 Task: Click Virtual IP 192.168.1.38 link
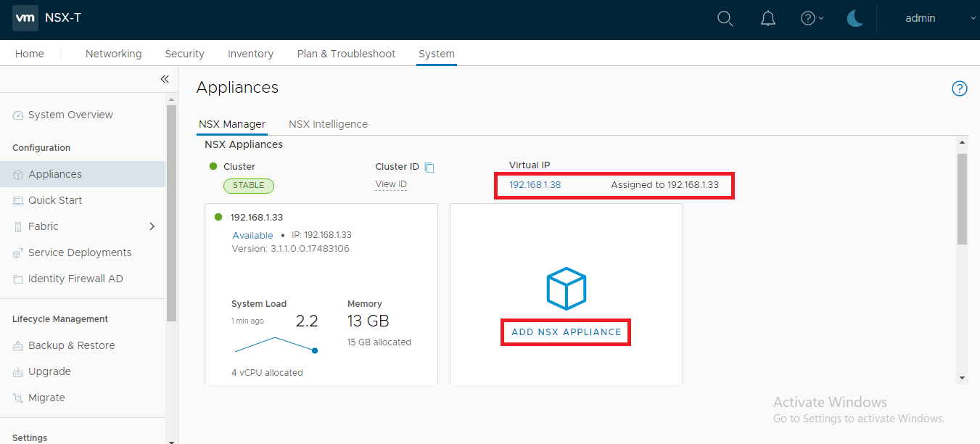pyautogui.click(x=535, y=184)
